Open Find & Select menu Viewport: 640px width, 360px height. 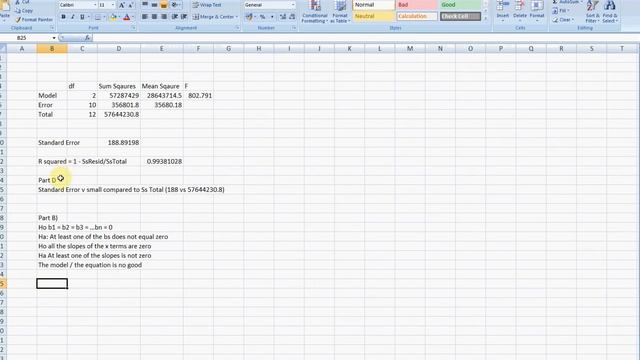coord(610,12)
